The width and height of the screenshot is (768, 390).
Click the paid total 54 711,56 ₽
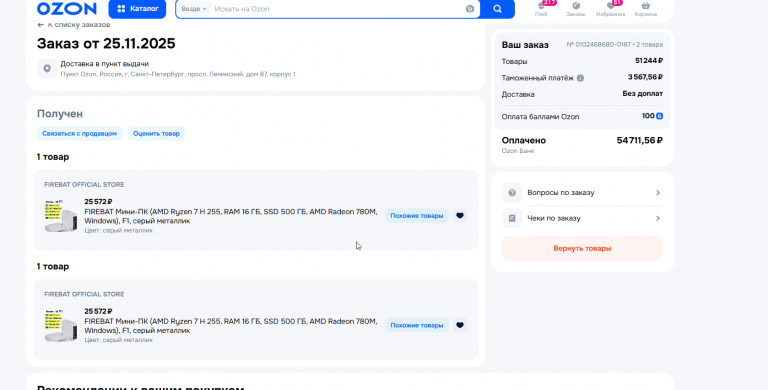click(640, 141)
